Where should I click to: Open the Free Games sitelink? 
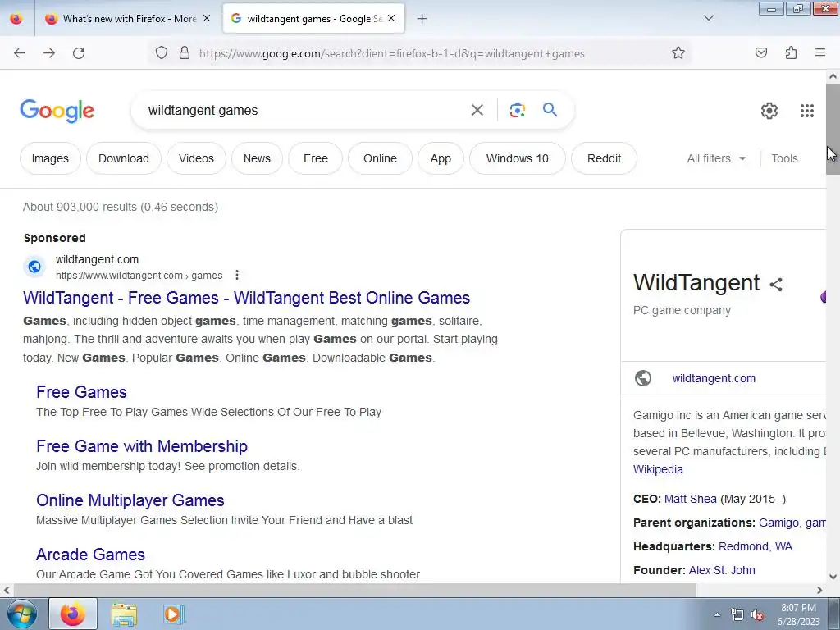81,392
